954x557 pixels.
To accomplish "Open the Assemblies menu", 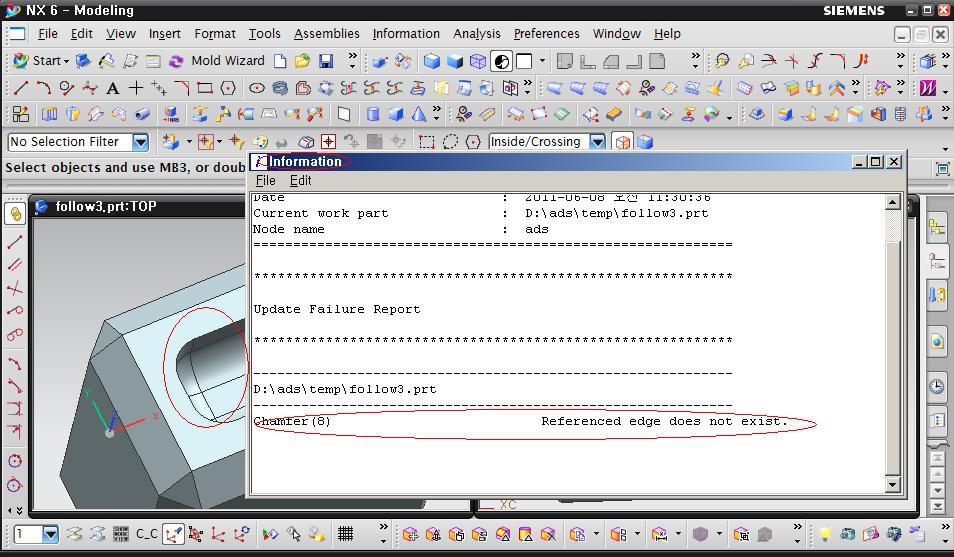I will (x=326, y=34).
